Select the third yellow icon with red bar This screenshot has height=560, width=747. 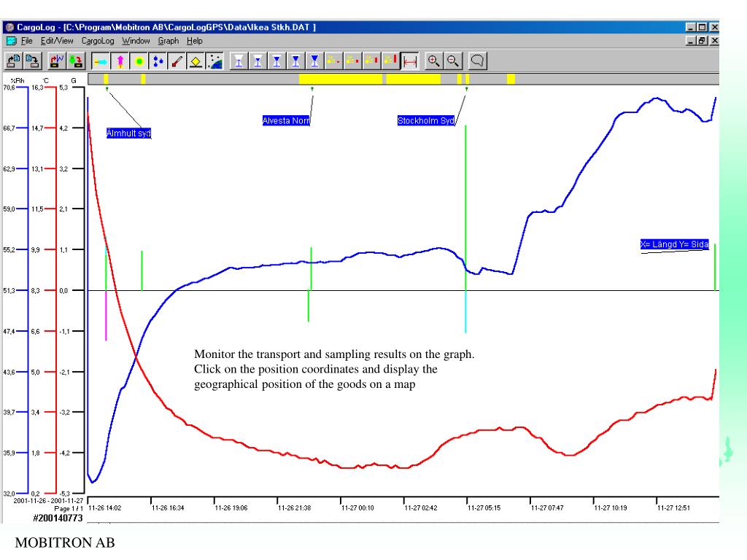[371, 61]
